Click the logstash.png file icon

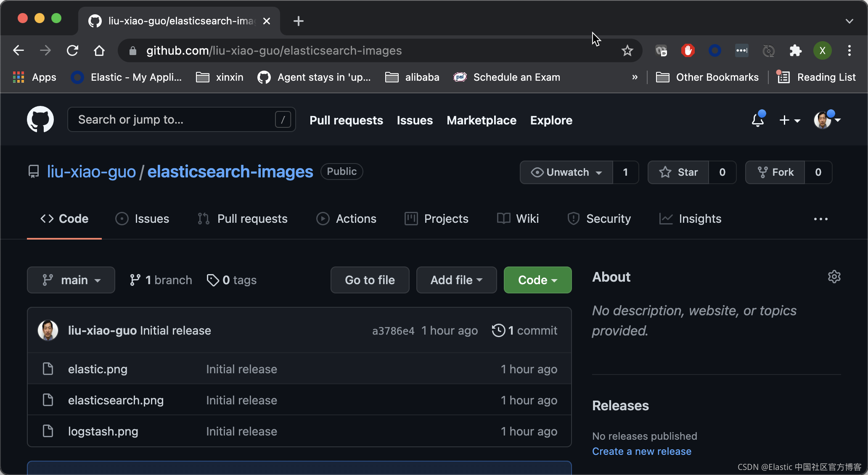[48, 431]
